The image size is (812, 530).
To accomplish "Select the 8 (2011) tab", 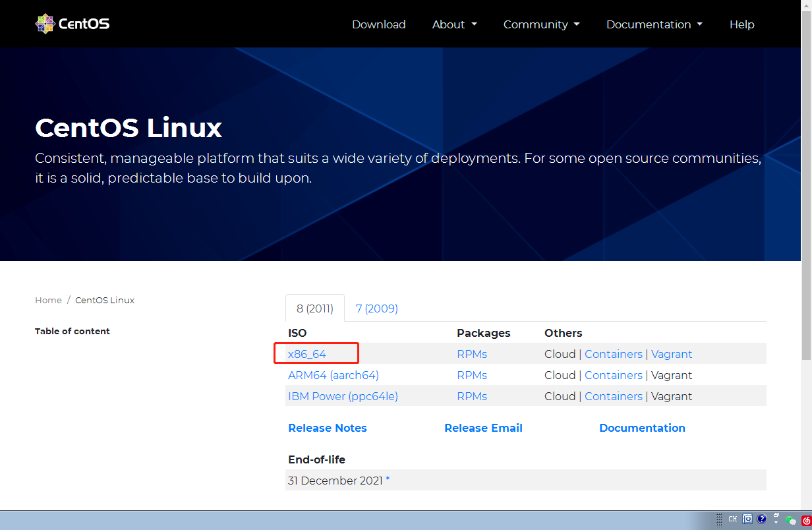I will click(315, 308).
